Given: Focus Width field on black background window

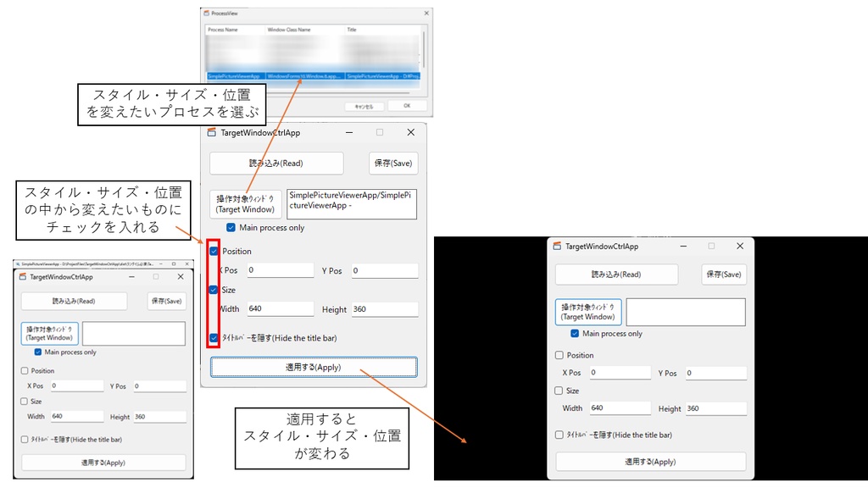Looking at the screenshot, I should (x=620, y=408).
